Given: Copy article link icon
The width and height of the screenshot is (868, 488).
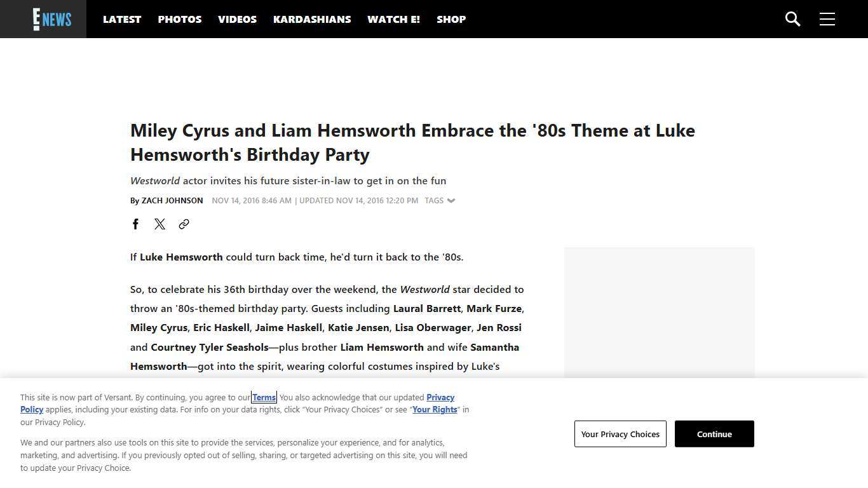Looking at the screenshot, I should coord(184,224).
